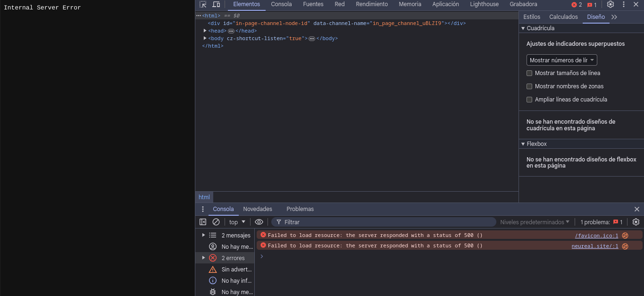
Task: Select the '2 errores' sidebar filter
Action: [x=225, y=258]
